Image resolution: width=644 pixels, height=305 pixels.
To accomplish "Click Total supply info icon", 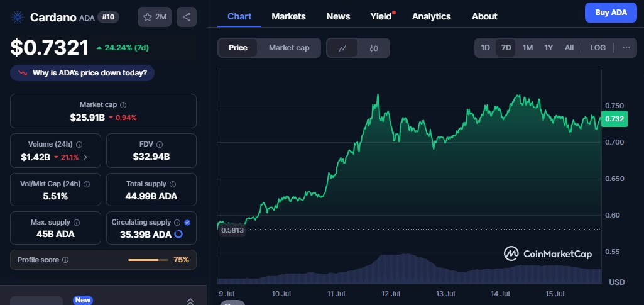I will coord(173,184).
